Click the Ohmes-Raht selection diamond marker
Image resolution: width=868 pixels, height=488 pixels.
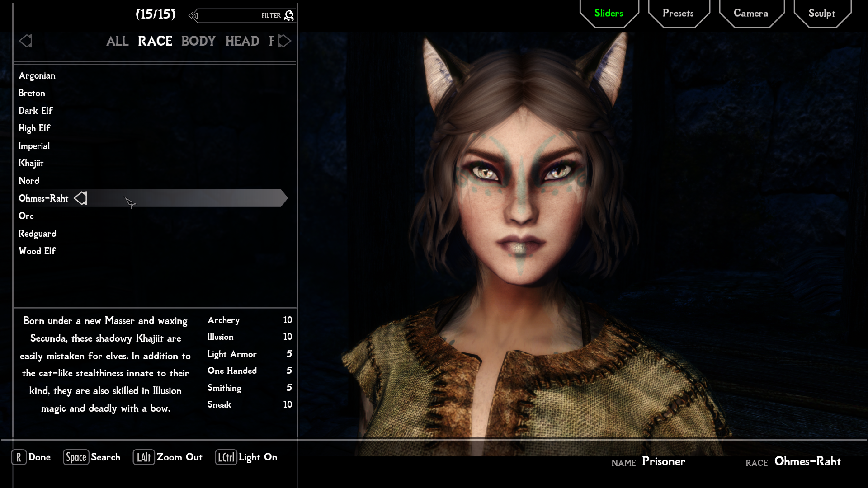[81, 198]
